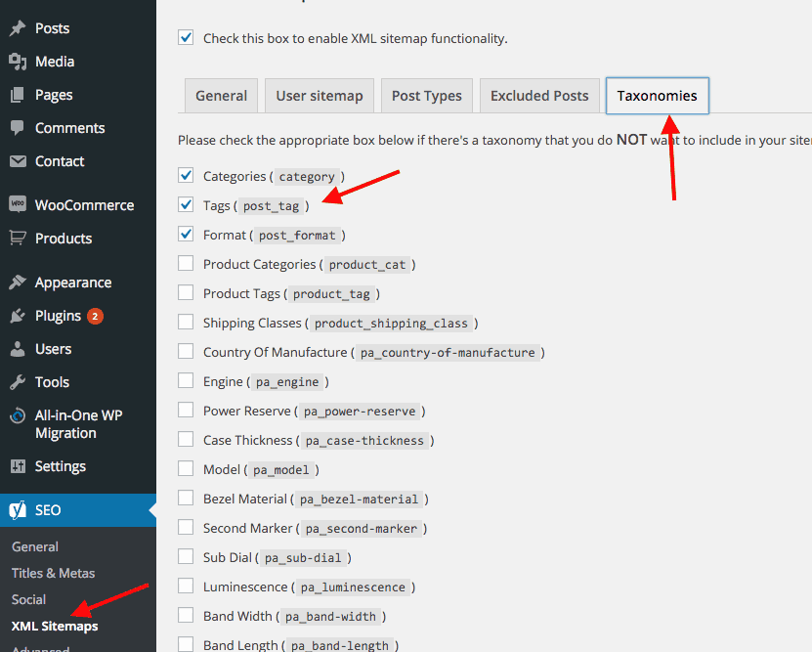Image resolution: width=812 pixels, height=652 pixels.
Task: Uncheck the Tags post_tag checkbox
Action: (186, 205)
